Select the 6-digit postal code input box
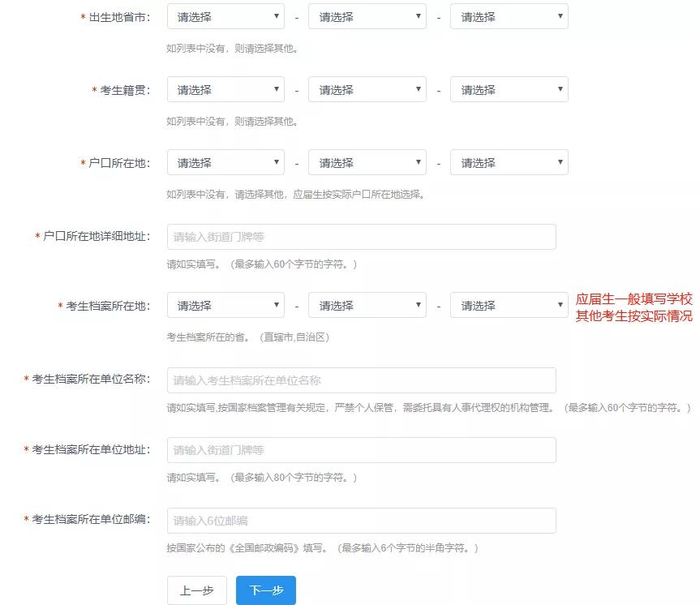Viewport: 700px width, 605px height. [361, 521]
